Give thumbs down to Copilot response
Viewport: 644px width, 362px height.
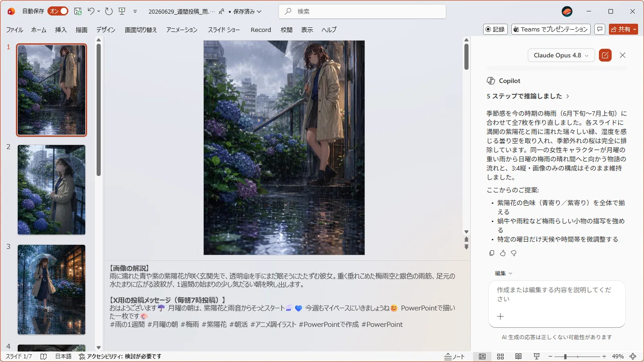pos(514,253)
